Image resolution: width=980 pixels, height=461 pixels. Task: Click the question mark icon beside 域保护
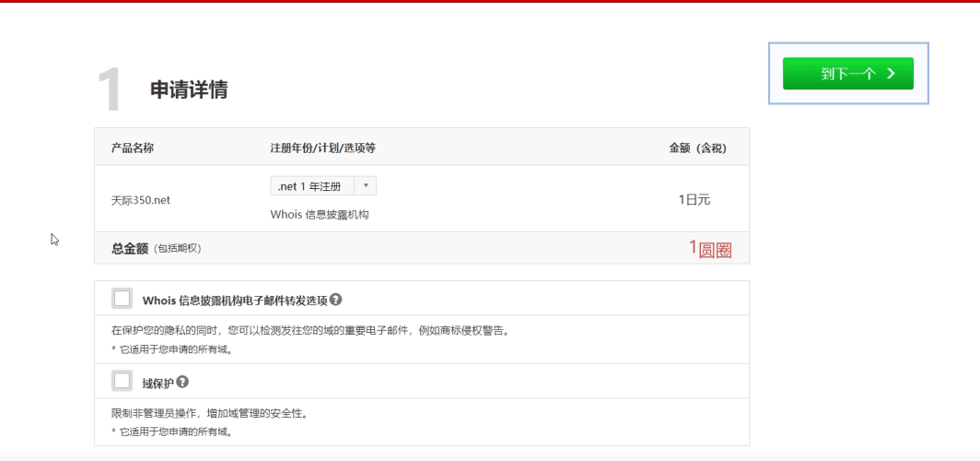[x=182, y=382]
